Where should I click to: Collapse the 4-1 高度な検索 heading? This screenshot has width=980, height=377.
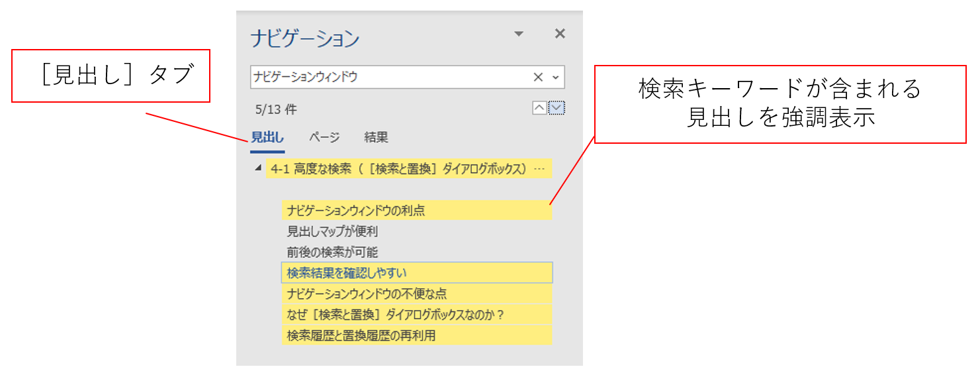(257, 168)
